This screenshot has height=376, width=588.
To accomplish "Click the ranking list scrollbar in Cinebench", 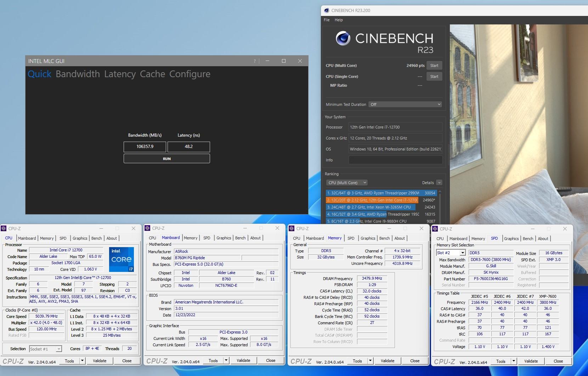I will [440, 207].
